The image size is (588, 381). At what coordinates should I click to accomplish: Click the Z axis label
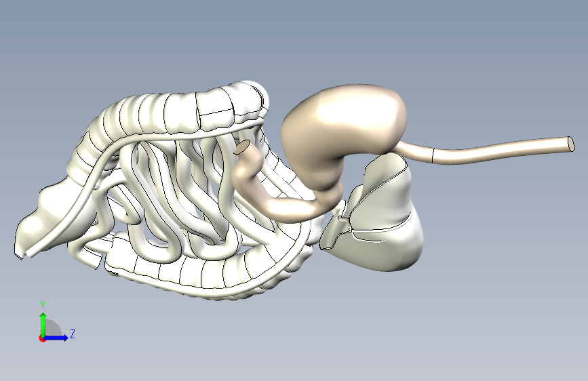73,334
